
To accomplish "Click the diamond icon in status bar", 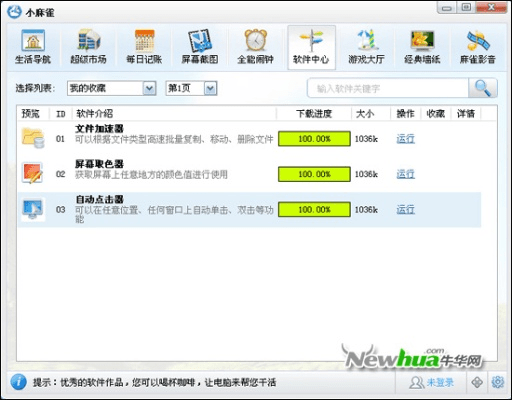I will [x=477, y=382].
